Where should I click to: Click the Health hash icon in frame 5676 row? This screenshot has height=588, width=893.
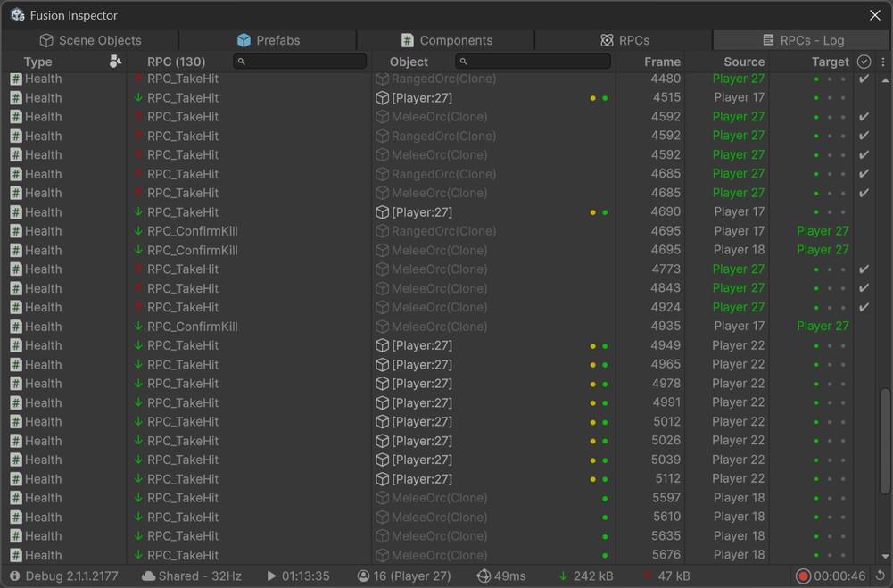(16, 555)
